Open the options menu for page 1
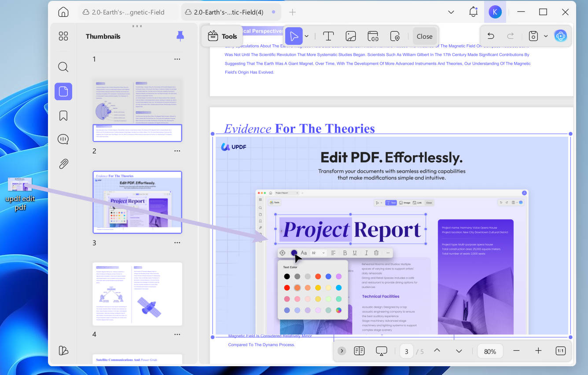This screenshot has height=375, width=588. 177,59
